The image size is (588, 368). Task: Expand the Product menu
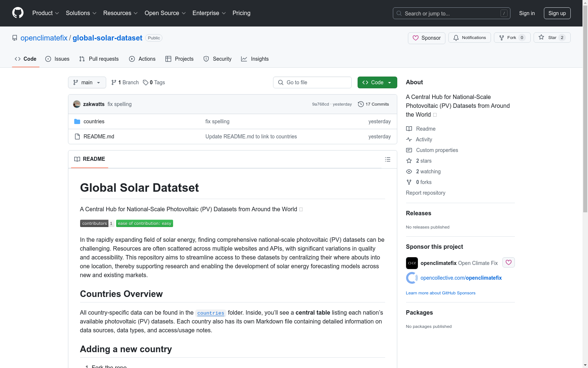(46, 13)
